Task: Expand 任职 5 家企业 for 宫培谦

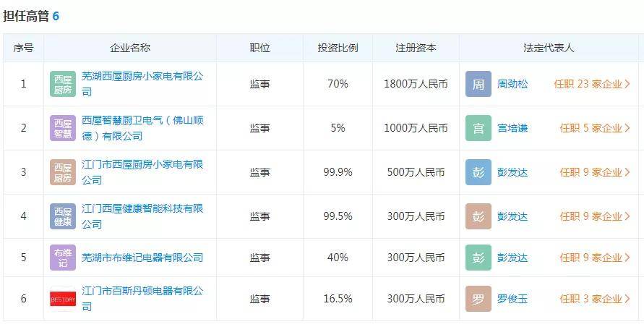Action: (594, 128)
